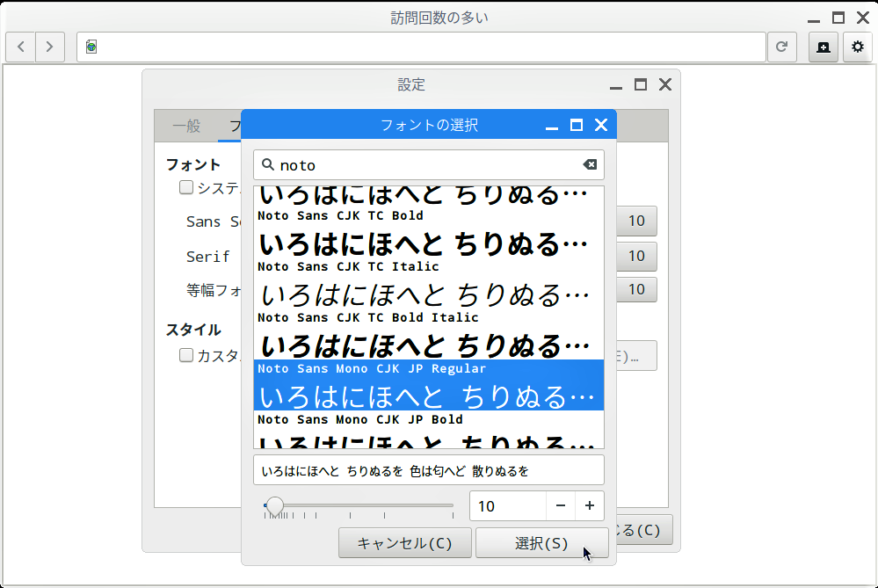Image resolution: width=878 pixels, height=588 pixels.
Task: Select Noto Sans Mono CJK JP Bold font
Action: (x=429, y=430)
